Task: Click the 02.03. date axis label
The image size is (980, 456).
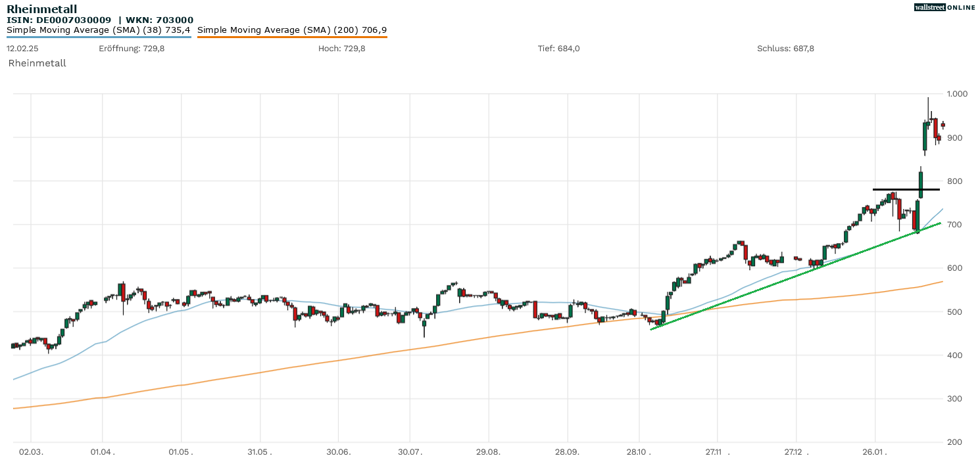Action: click(x=31, y=452)
